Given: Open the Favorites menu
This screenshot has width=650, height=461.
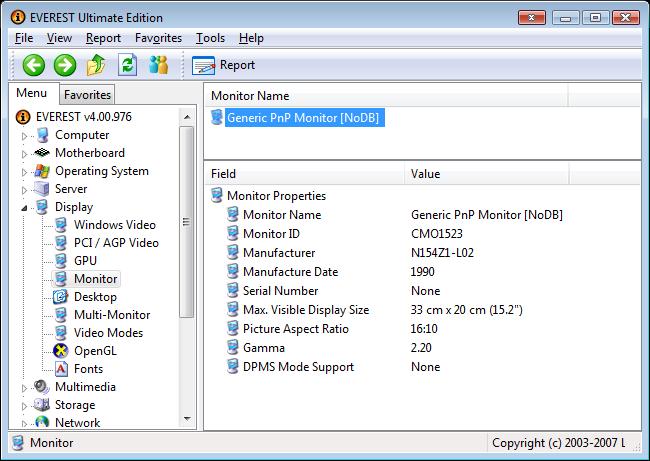Looking at the screenshot, I should [158, 38].
